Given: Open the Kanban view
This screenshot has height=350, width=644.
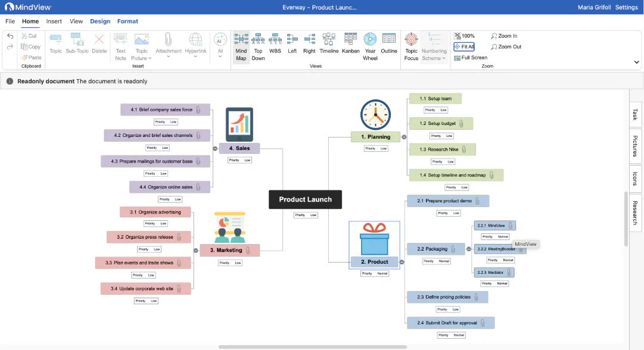Looking at the screenshot, I should click(x=350, y=43).
